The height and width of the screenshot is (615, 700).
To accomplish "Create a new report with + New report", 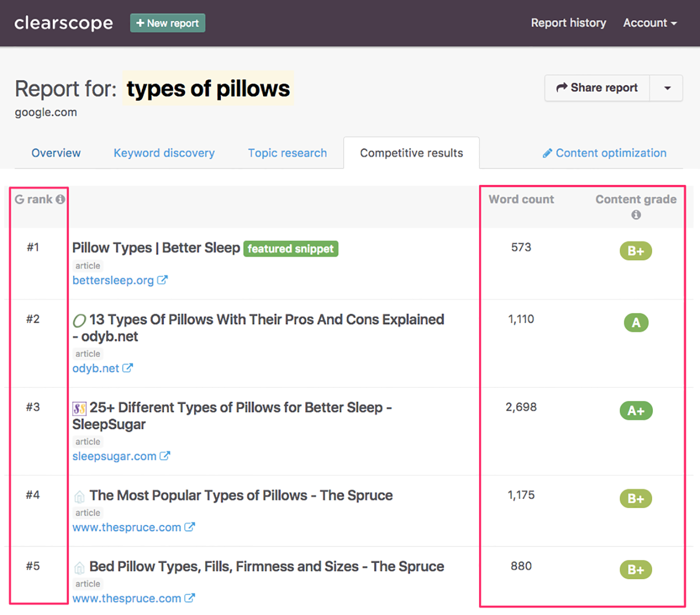I will click(167, 23).
